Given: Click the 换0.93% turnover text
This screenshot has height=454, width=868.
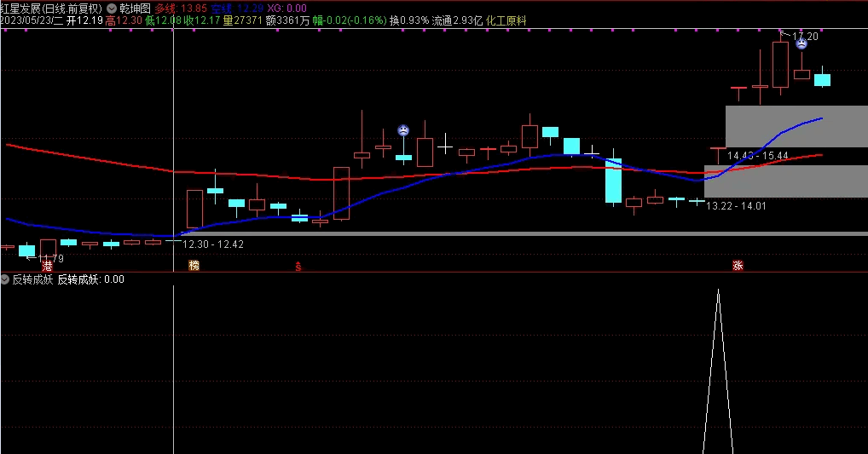Looking at the screenshot, I should point(409,20).
